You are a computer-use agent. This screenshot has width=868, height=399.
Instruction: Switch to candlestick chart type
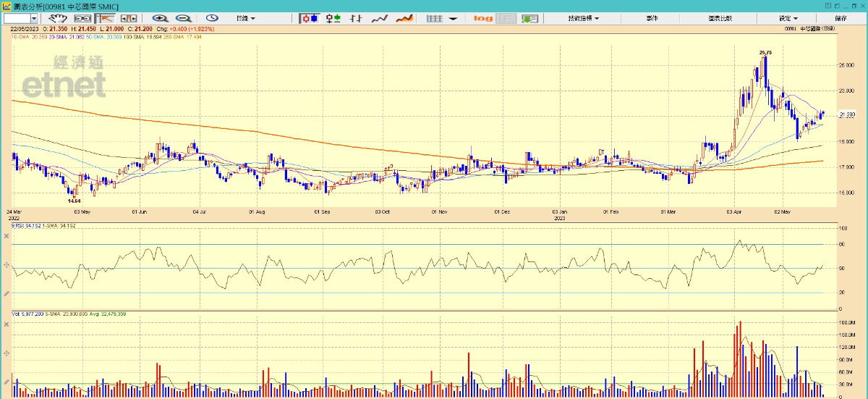pos(310,18)
